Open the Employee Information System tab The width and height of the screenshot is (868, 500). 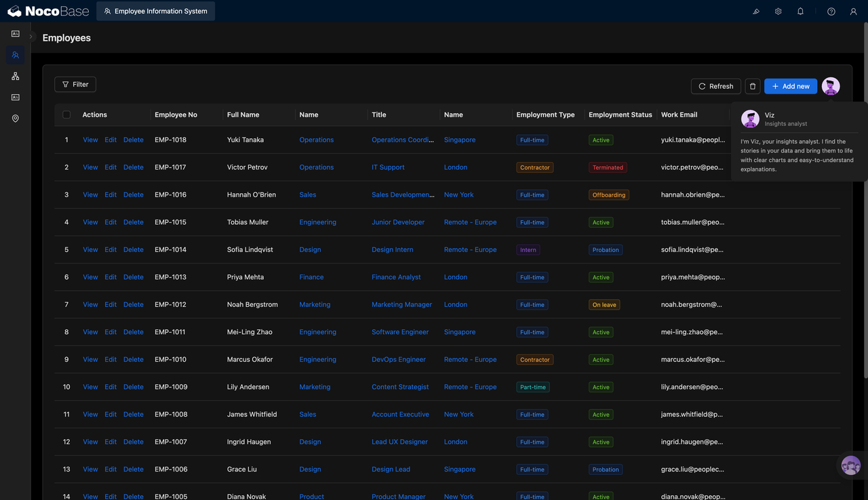coord(156,11)
